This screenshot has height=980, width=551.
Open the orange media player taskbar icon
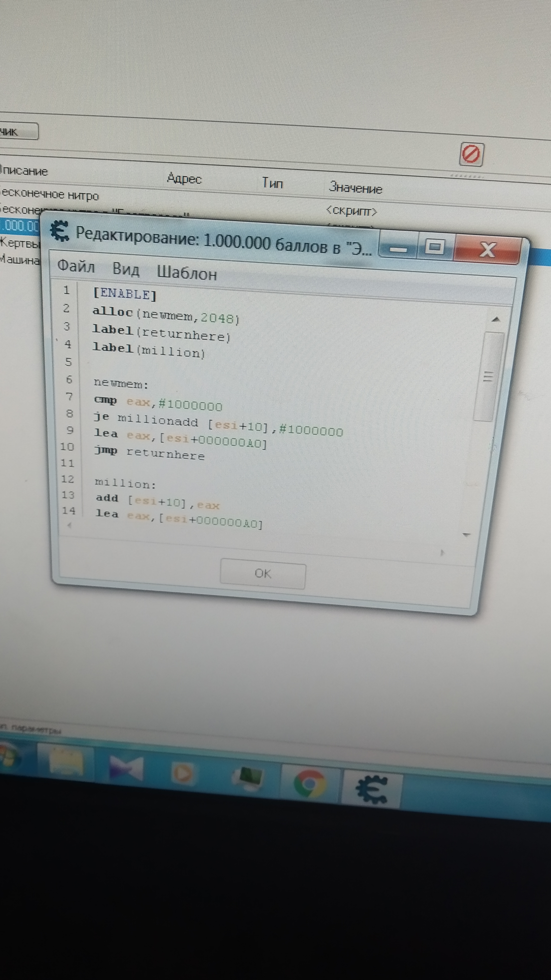tap(183, 773)
